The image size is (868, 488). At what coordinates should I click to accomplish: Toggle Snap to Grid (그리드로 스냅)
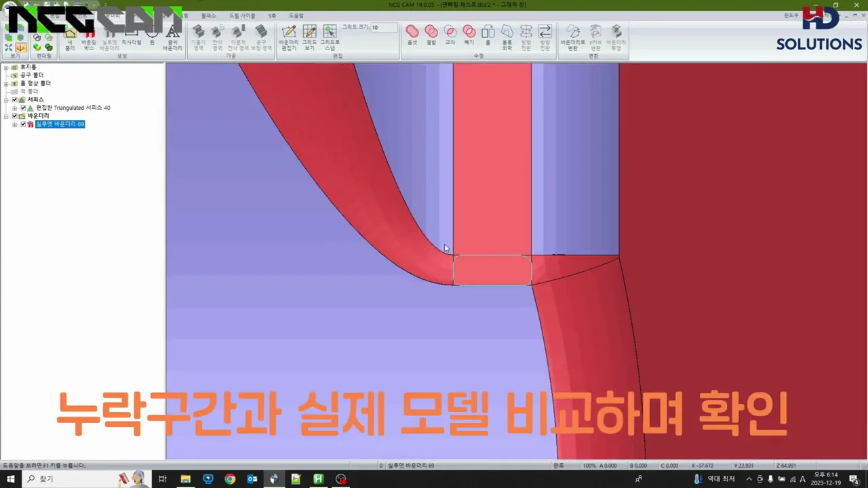click(330, 37)
